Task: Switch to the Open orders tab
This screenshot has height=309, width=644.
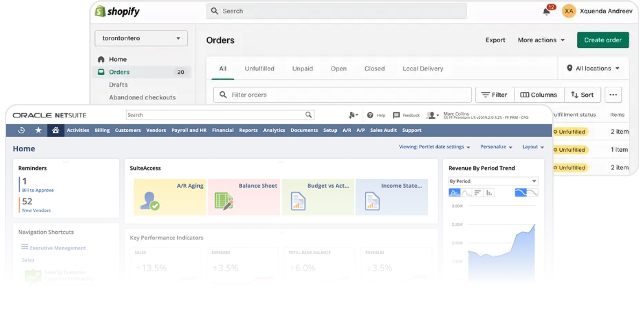Action: [x=339, y=68]
